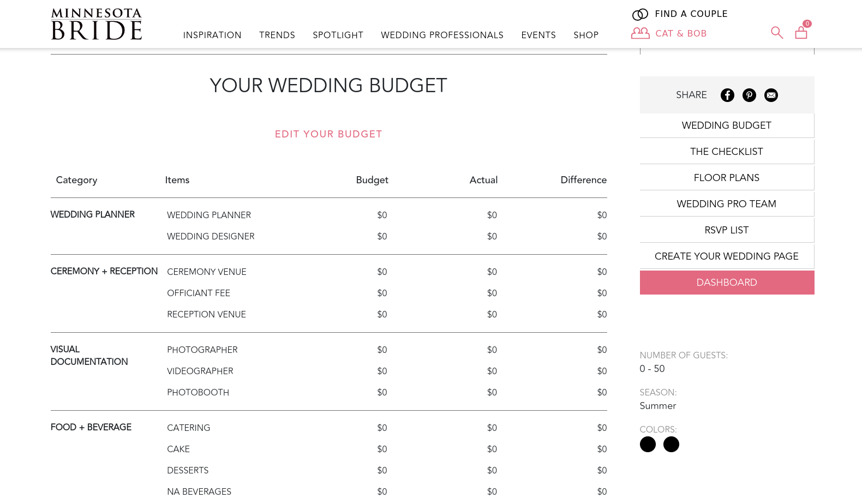Select the Wedding Designer item row
The image size is (862, 504).
pos(211,236)
